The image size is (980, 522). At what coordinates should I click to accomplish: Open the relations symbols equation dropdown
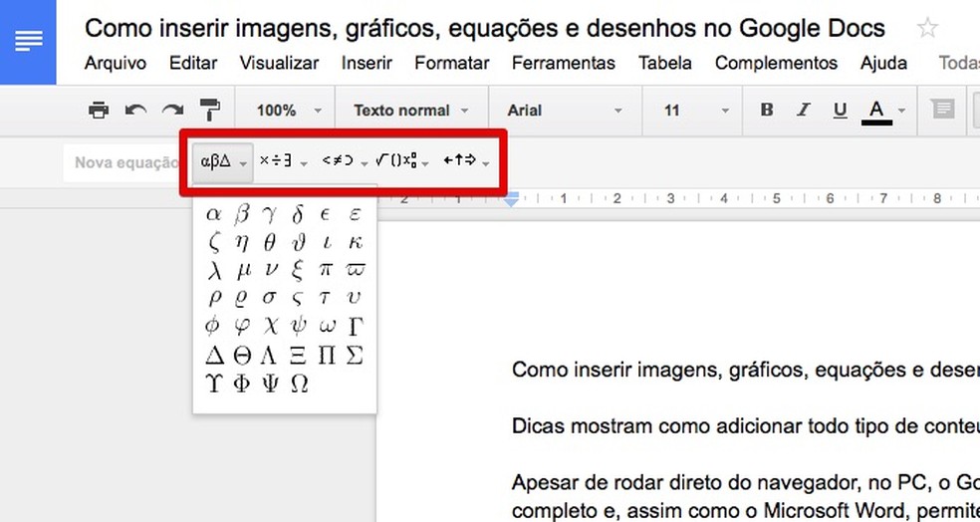pos(345,162)
